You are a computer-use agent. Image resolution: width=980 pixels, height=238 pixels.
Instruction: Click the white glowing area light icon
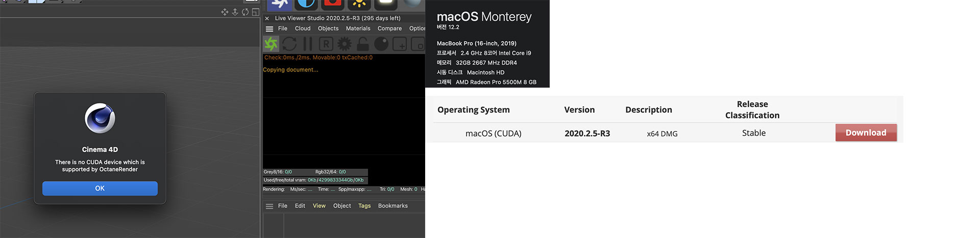pyautogui.click(x=386, y=5)
